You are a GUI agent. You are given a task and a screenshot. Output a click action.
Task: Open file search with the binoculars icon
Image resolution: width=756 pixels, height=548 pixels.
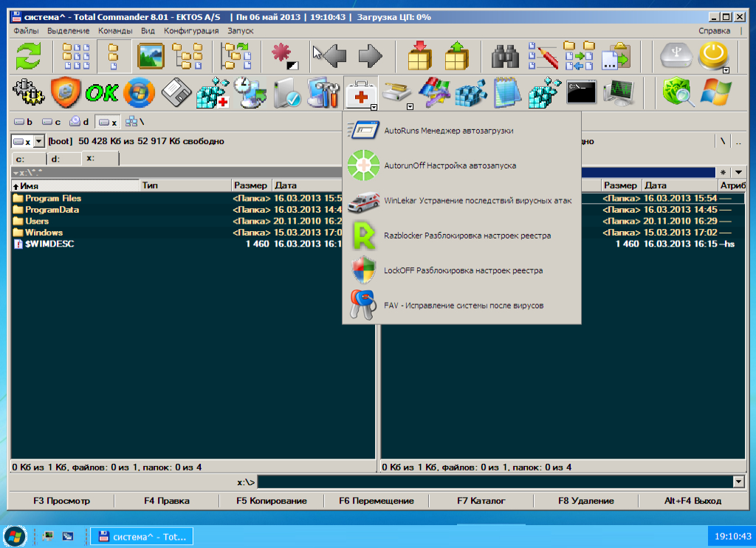pos(505,56)
